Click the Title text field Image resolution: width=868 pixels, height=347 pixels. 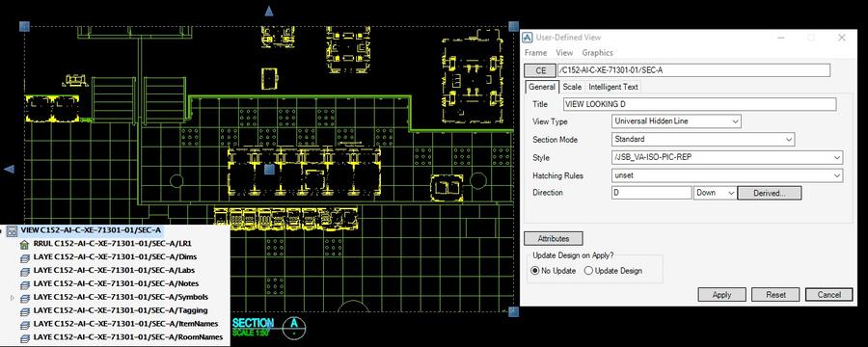pos(699,104)
